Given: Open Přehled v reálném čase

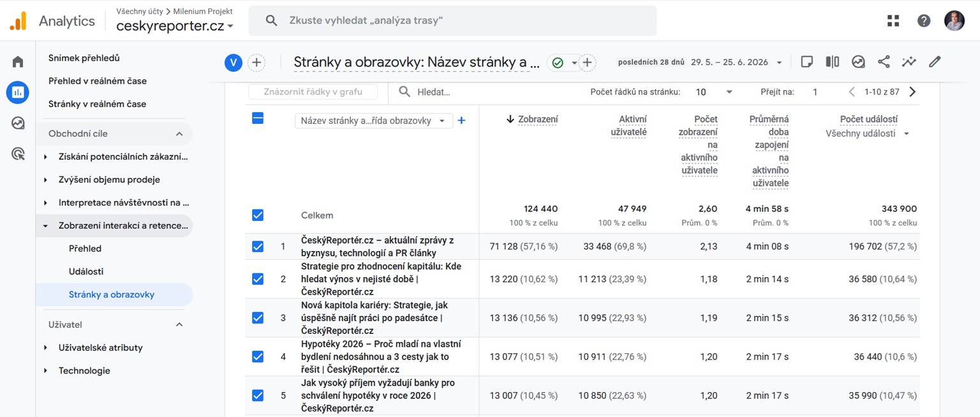Looking at the screenshot, I should point(98,80).
